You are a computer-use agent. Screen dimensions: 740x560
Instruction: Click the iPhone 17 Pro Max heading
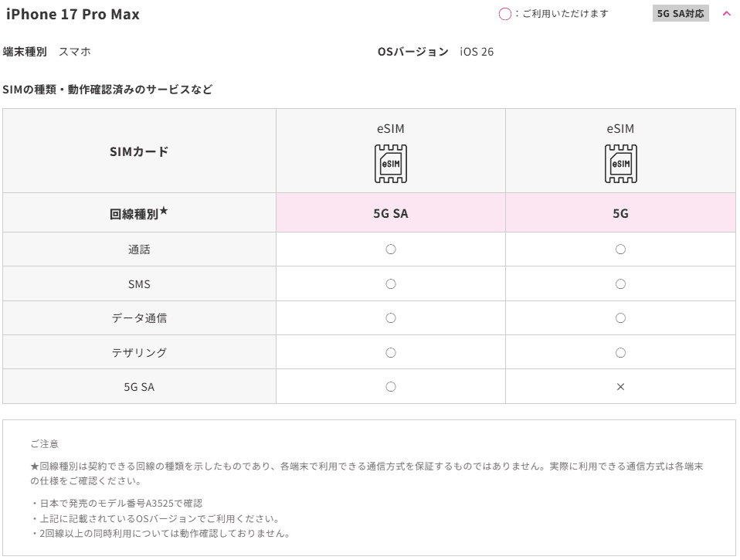73,15
